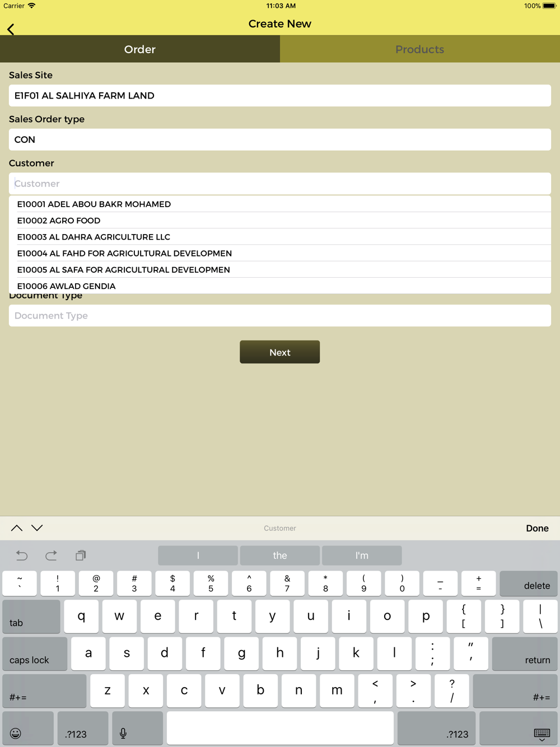Pick E10005 AL SAFA FOR AGRICULTURAL DEVELOPMEN
Screen dimensions: 560x747
pyautogui.click(x=280, y=269)
